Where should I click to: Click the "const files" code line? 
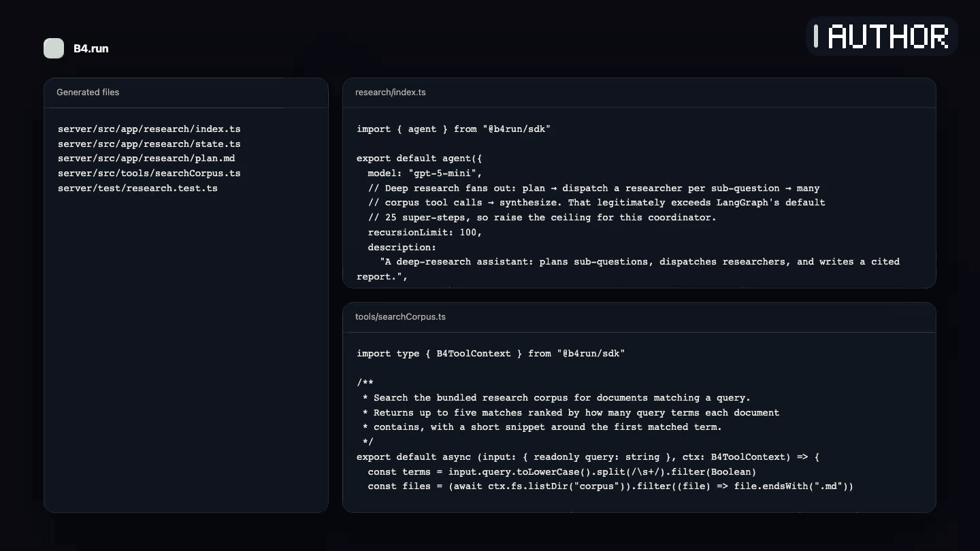coord(610,486)
